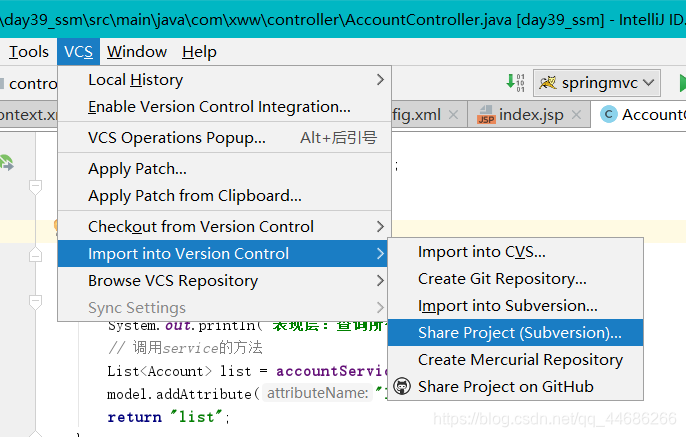The height and width of the screenshot is (437, 686).
Task: Choose Share Project on GitHub
Action: (515, 387)
